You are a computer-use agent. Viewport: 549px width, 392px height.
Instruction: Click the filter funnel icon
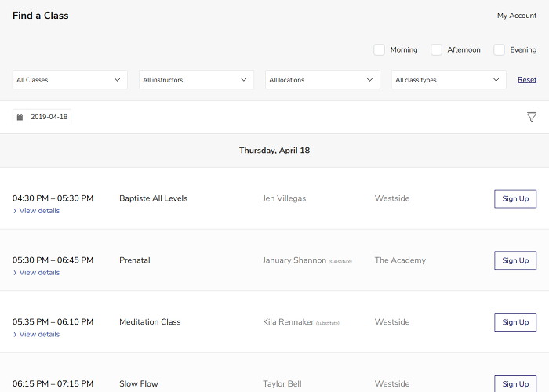point(532,117)
